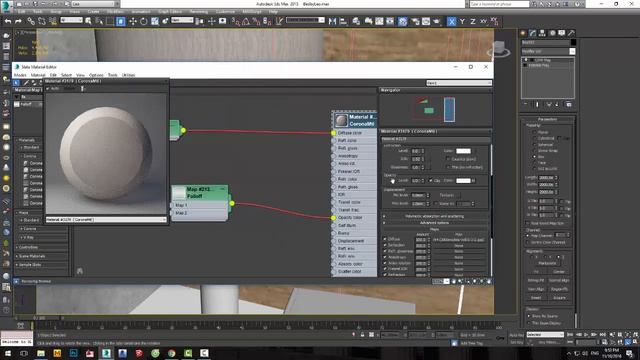This screenshot has height=360, width=640.
Task: Open the Create command panel tab
Action: click(x=523, y=33)
